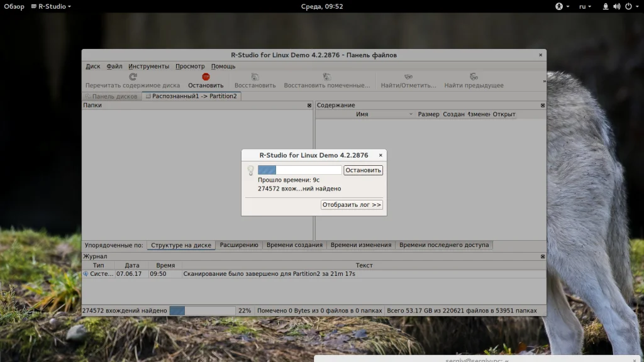Click the Восстановить recover toolbar icon

pos(255,77)
